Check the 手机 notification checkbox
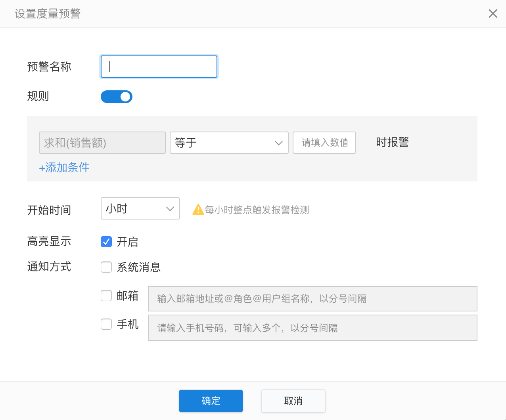Image resolution: width=506 pixels, height=420 pixels. tap(106, 324)
